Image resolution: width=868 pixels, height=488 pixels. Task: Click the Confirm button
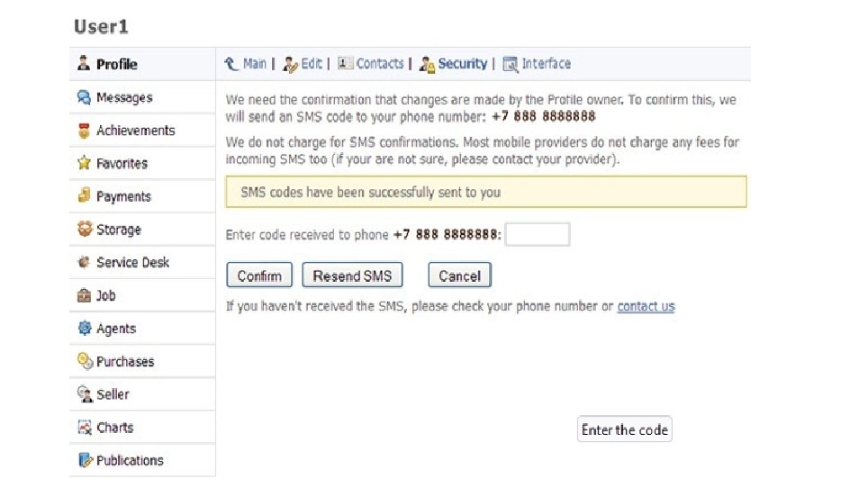point(259,275)
